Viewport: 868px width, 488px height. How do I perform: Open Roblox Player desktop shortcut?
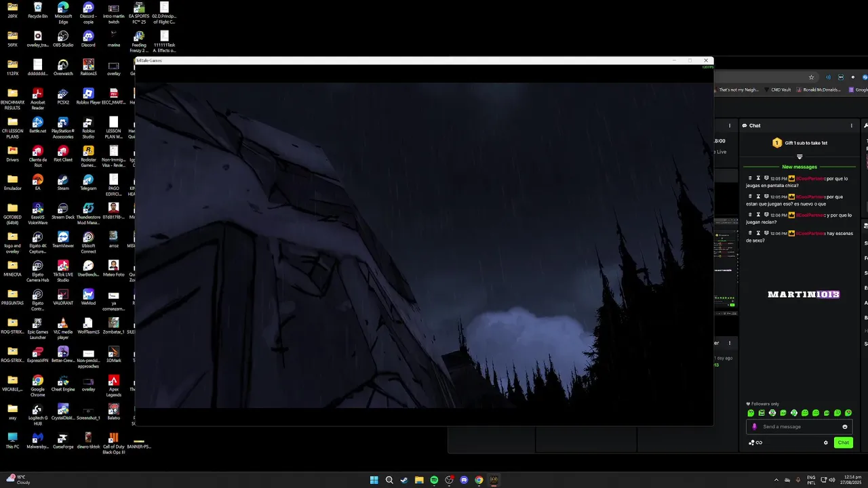coord(88,96)
